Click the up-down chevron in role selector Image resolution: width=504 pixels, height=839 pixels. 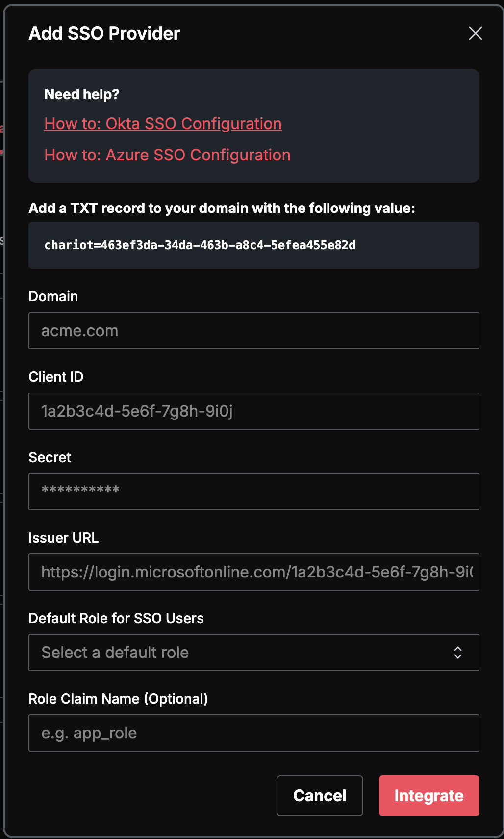[458, 653]
